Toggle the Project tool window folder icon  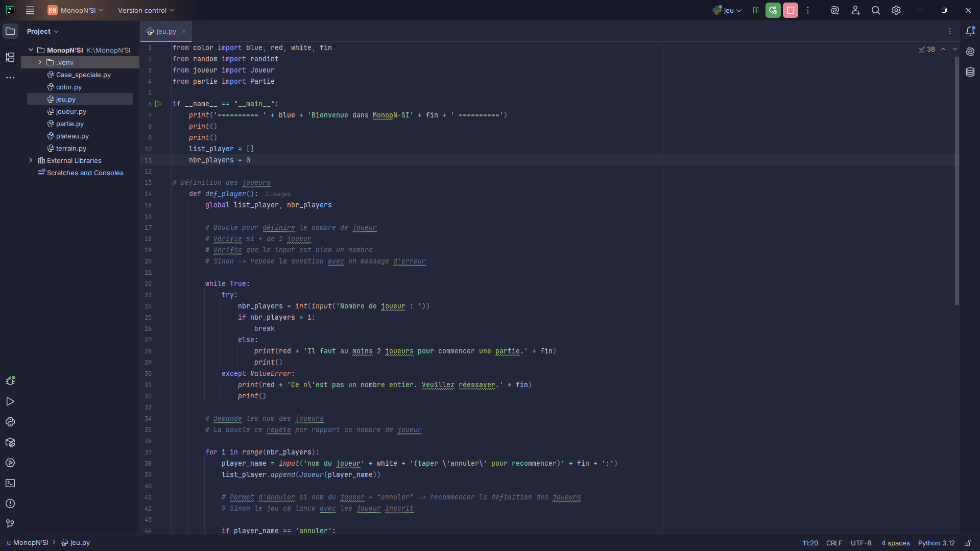point(10,32)
